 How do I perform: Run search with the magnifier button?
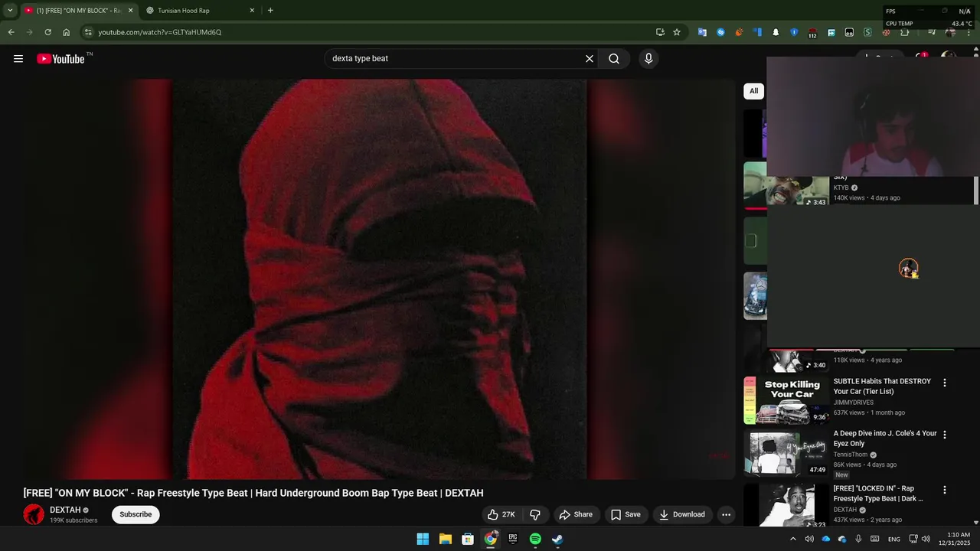614,59
